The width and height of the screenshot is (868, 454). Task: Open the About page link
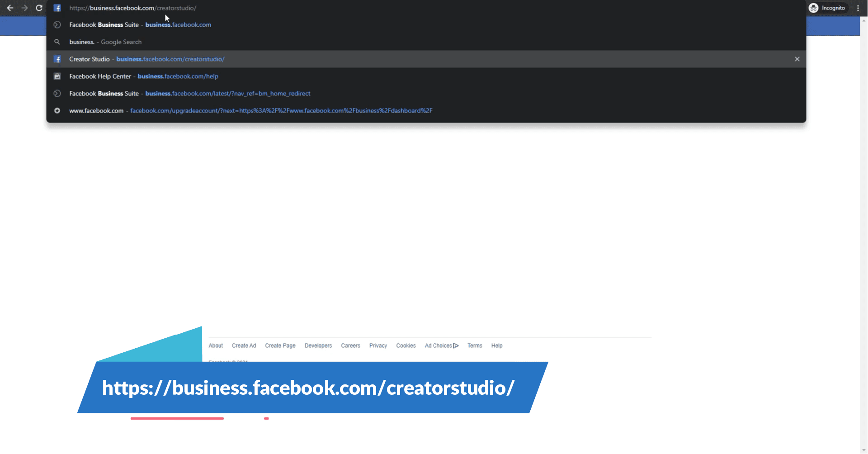point(216,345)
